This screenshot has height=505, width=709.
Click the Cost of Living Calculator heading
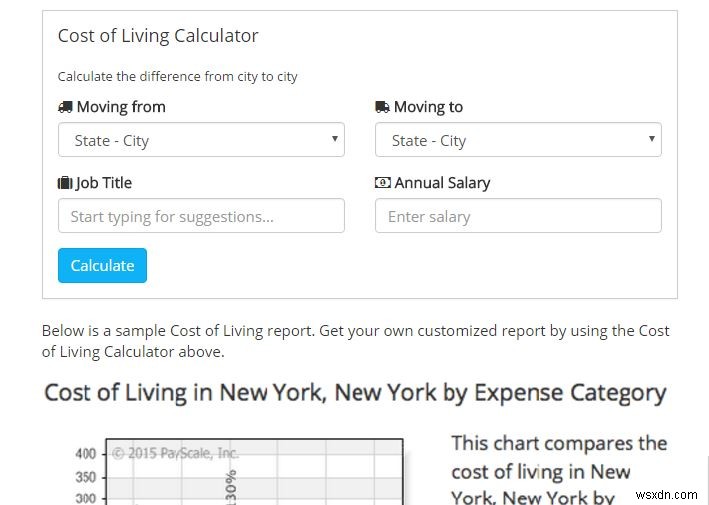(x=158, y=36)
